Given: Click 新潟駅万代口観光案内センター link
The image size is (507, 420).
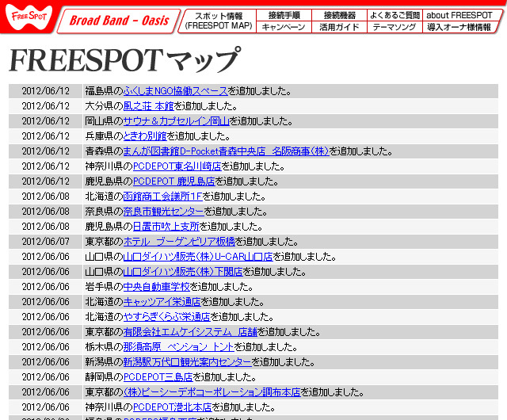Looking at the screenshot, I should [x=188, y=362].
